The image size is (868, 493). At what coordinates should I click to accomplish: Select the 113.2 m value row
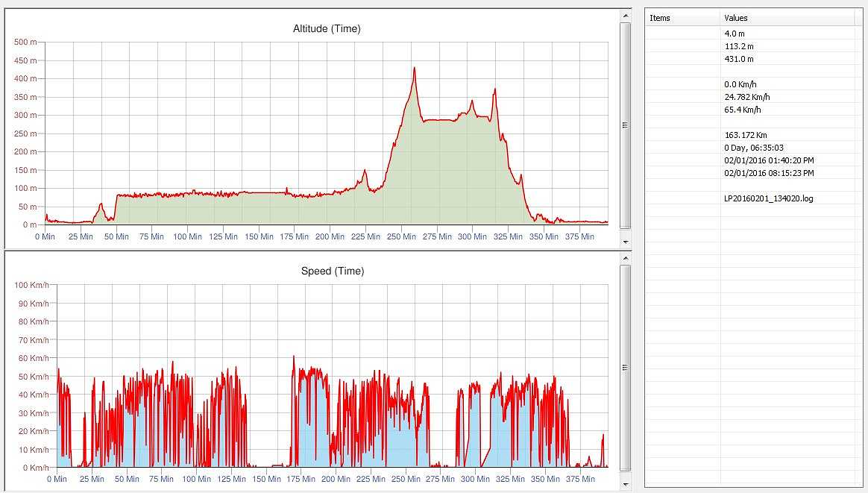click(x=739, y=46)
